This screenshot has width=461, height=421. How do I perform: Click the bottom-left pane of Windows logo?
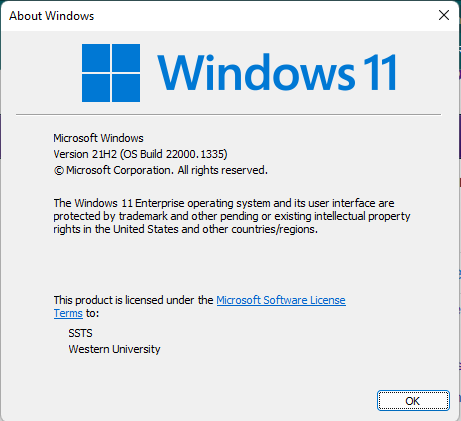pos(96,88)
